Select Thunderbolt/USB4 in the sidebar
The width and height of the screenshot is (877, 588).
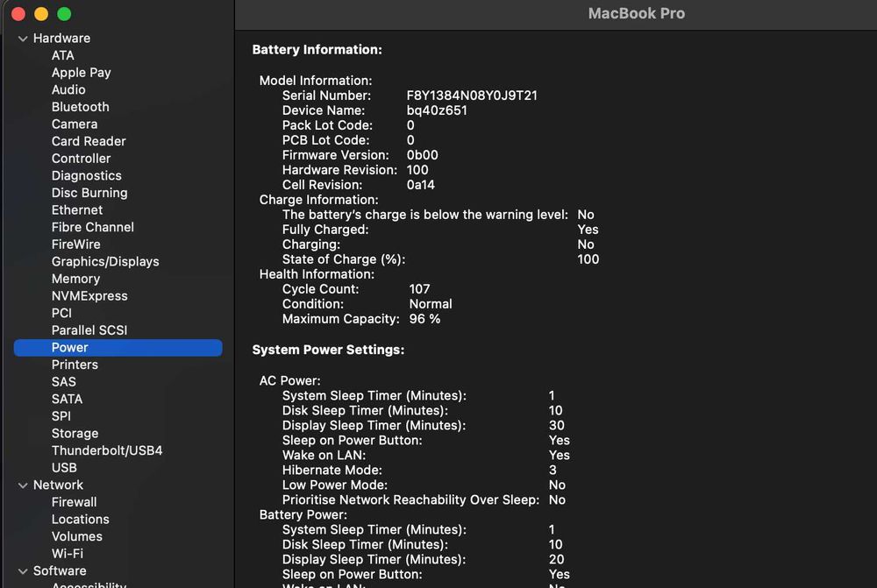point(107,450)
